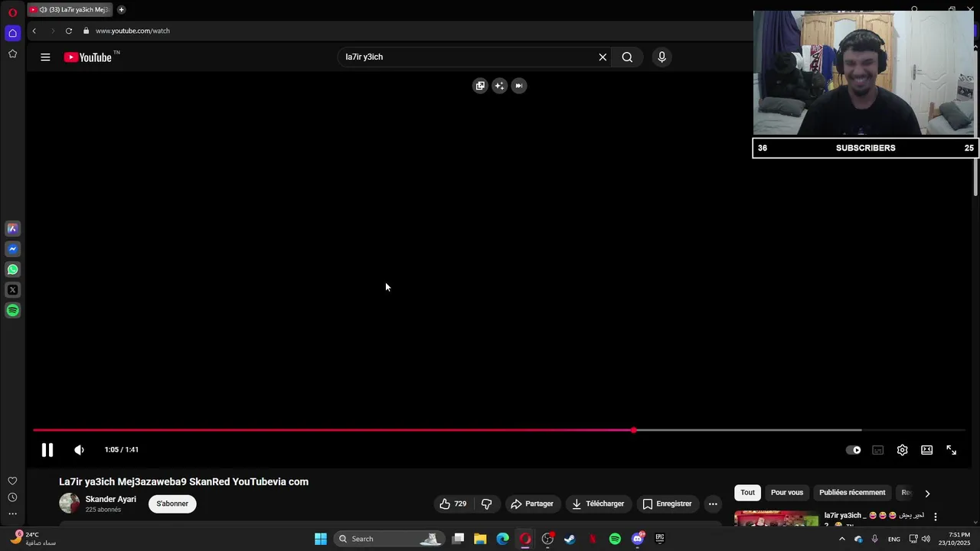The image size is (980, 551).
Task: Open a new browser tab
Action: (121, 10)
